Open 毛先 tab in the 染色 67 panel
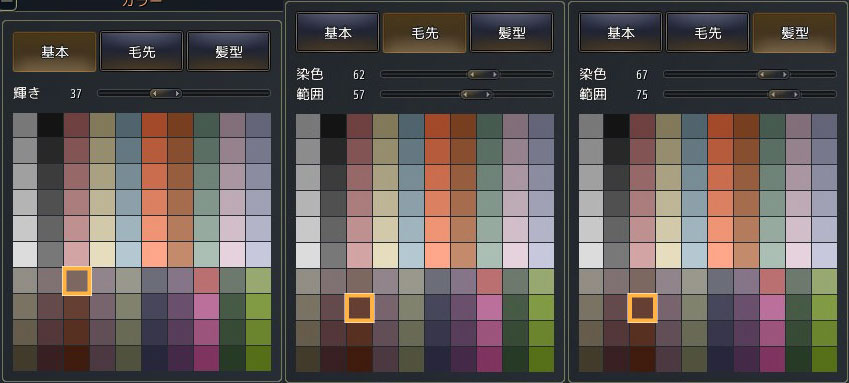Viewport: 849px width, 383px height. (x=708, y=33)
